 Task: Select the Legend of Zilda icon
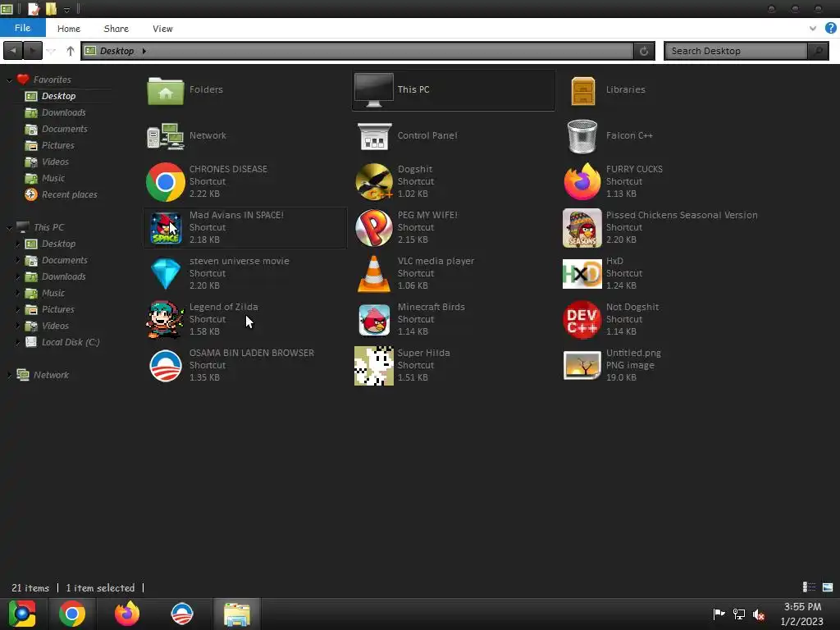(166, 320)
